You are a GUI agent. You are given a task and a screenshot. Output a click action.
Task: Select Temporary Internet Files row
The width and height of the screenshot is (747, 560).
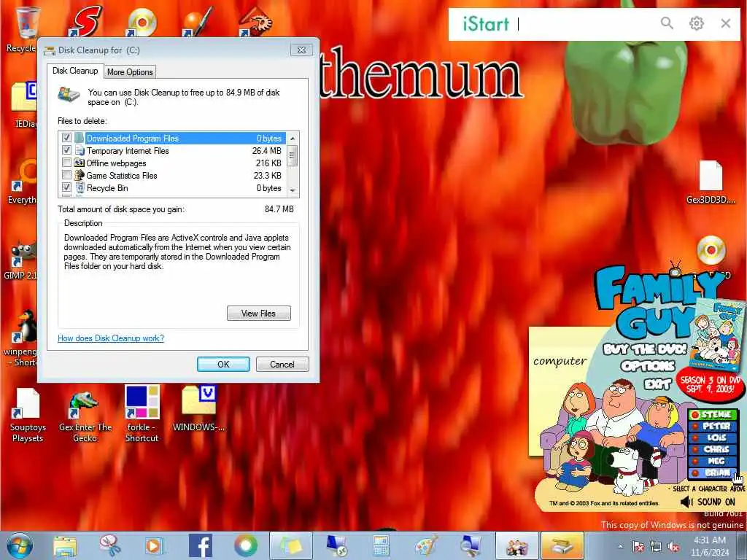point(172,150)
